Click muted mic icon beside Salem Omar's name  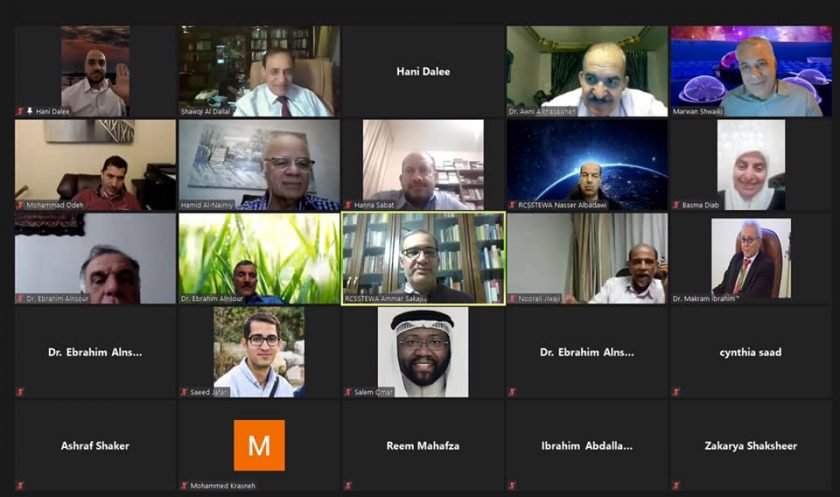[348, 392]
